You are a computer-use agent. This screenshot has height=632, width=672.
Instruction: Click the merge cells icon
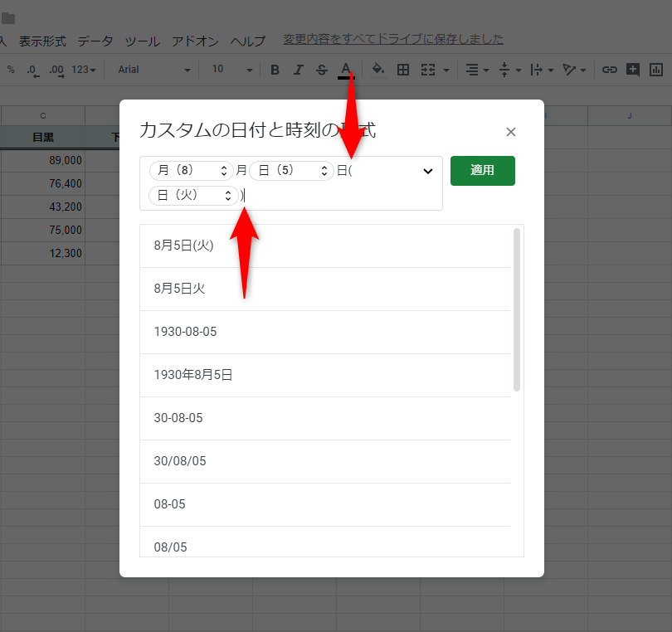coord(428,70)
